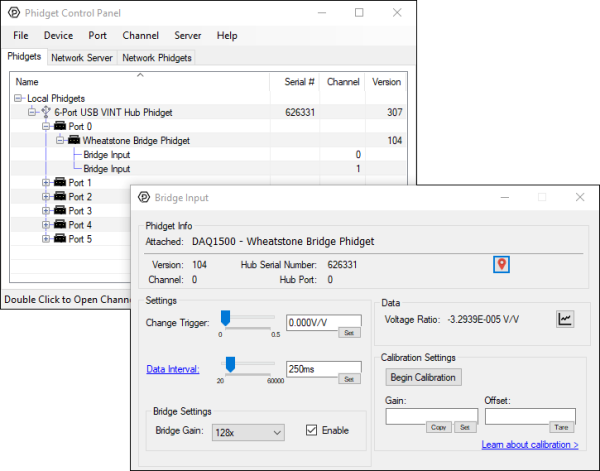The image size is (600, 471).
Task: Sort by the Name column header
Action: 140,81
